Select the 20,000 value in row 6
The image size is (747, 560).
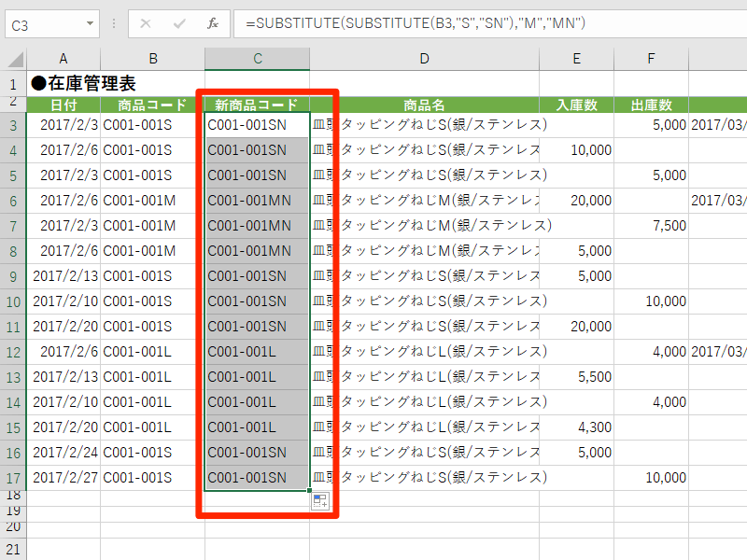(576, 201)
